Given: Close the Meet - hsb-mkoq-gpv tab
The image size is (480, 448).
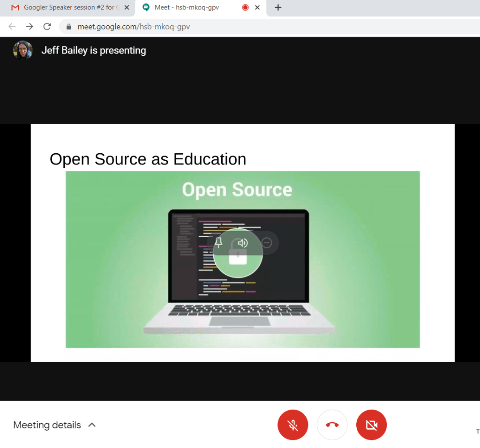Looking at the screenshot, I should [257, 7].
